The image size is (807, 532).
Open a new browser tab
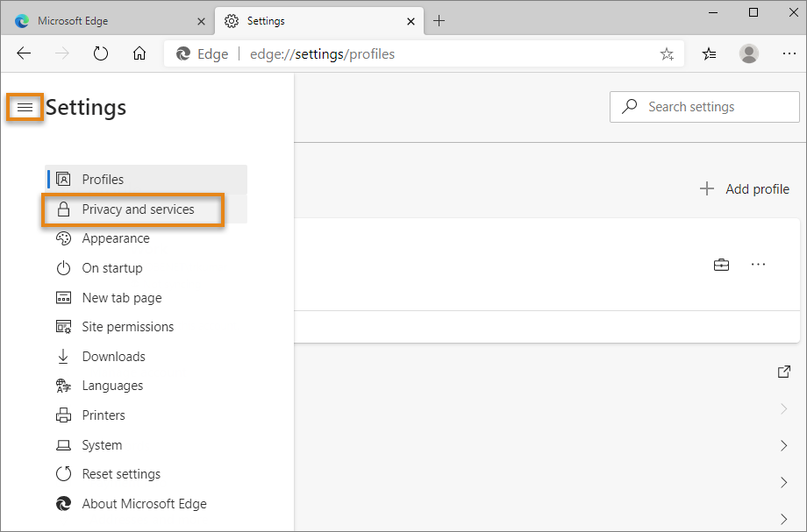point(439,21)
